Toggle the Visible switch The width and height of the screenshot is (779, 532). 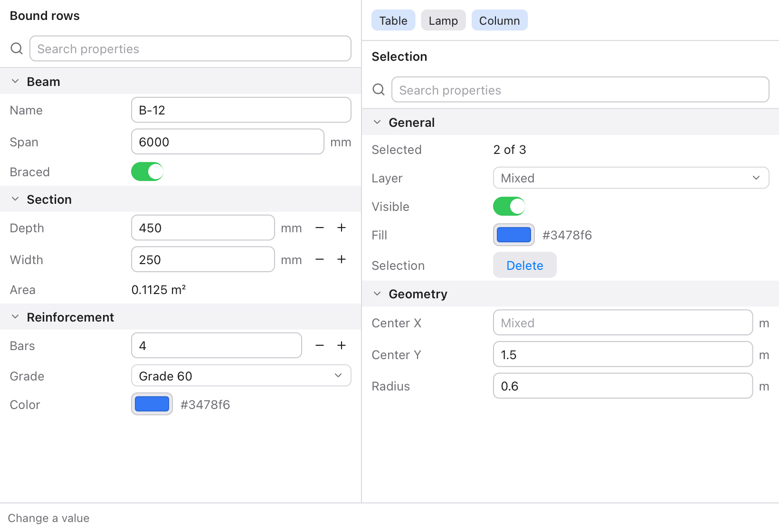(x=509, y=206)
